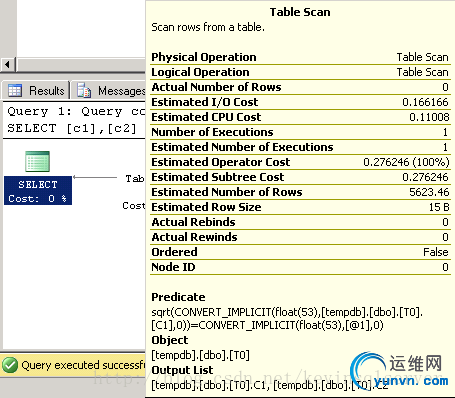Click Estimated Row Size value 15 B

click(439, 207)
